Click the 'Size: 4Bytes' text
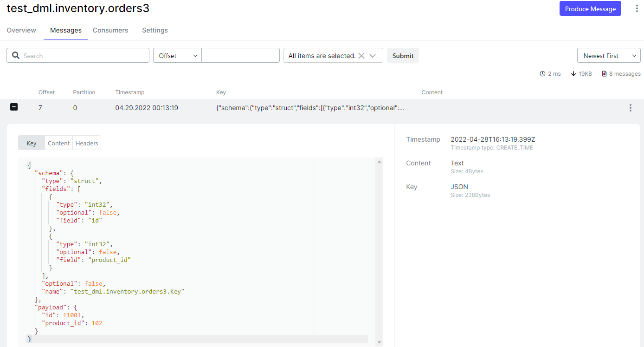The height and width of the screenshot is (347, 644). (x=467, y=171)
